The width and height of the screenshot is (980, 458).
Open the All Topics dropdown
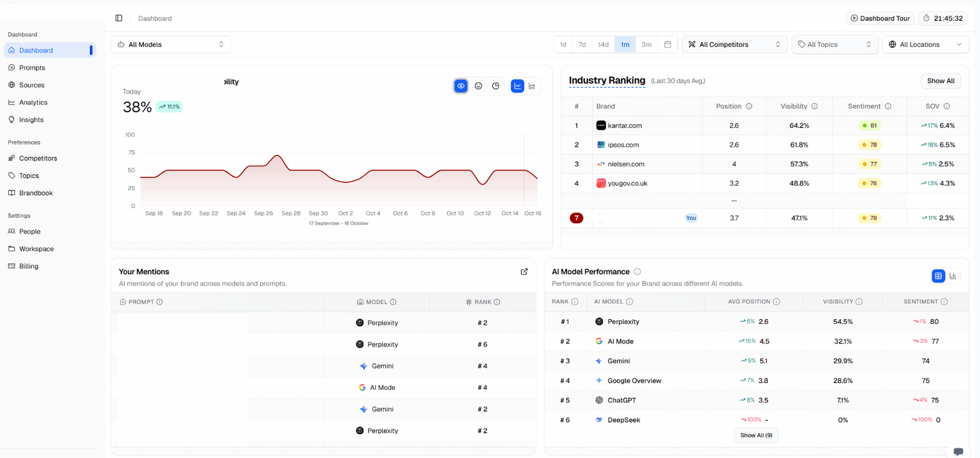835,45
